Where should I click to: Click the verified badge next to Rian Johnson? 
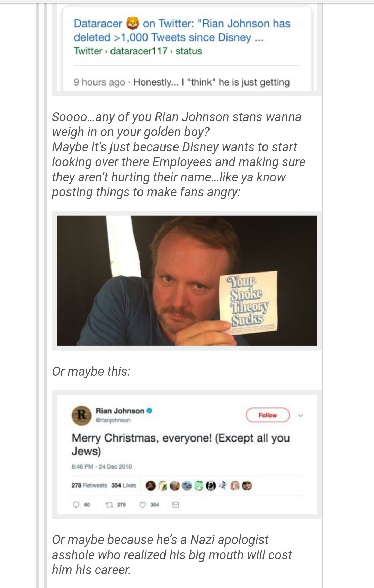(x=150, y=411)
